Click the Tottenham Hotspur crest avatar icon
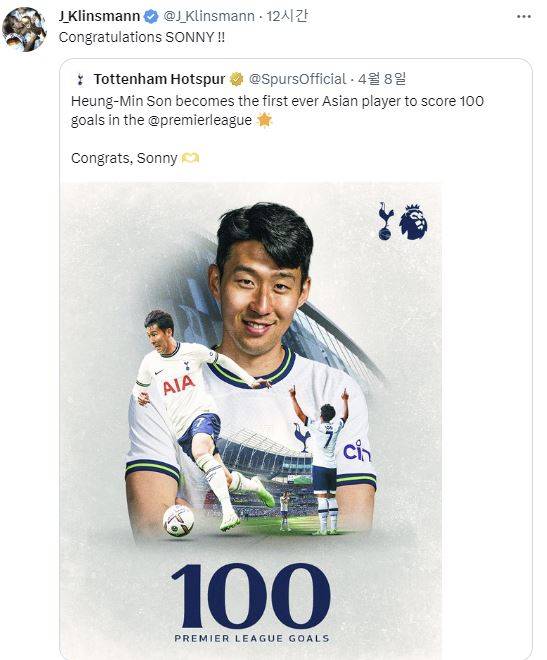 click(80, 79)
